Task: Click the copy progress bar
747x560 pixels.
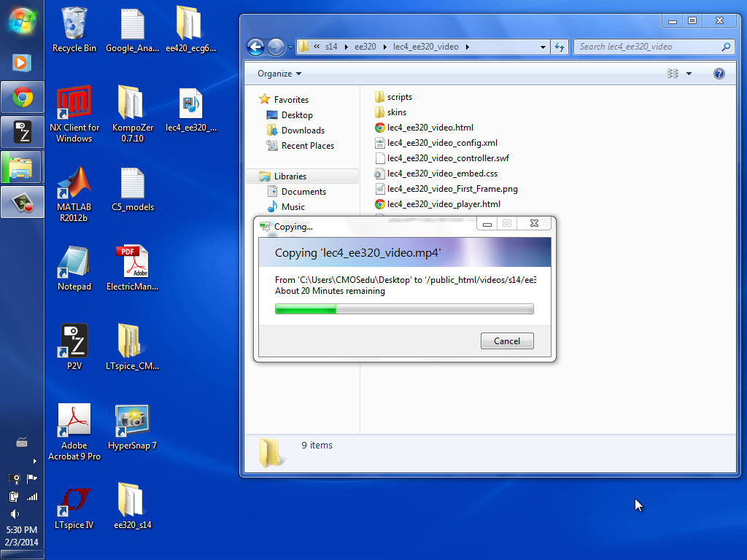Action: (x=404, y=309)
